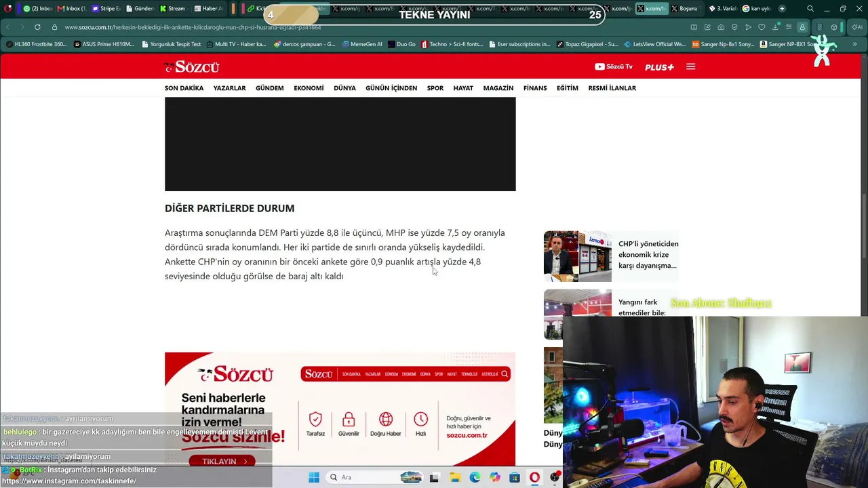Click the browser back arrow

[x=8, y=27]
